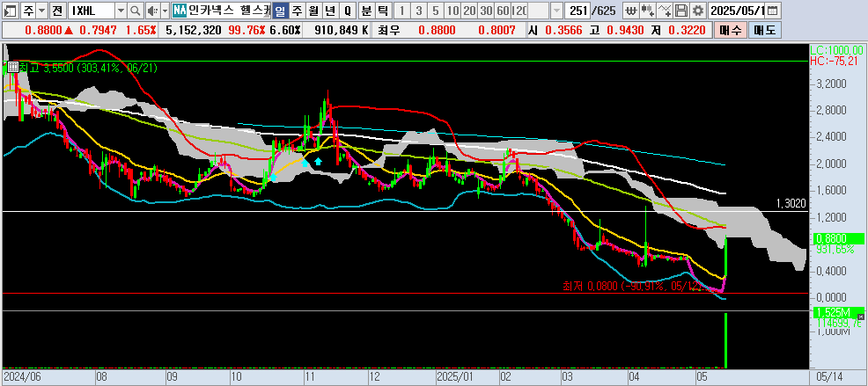The image size is (868, 386).
Task: Click the 2024/06 date axis label
Action: [x=20, y=376]
